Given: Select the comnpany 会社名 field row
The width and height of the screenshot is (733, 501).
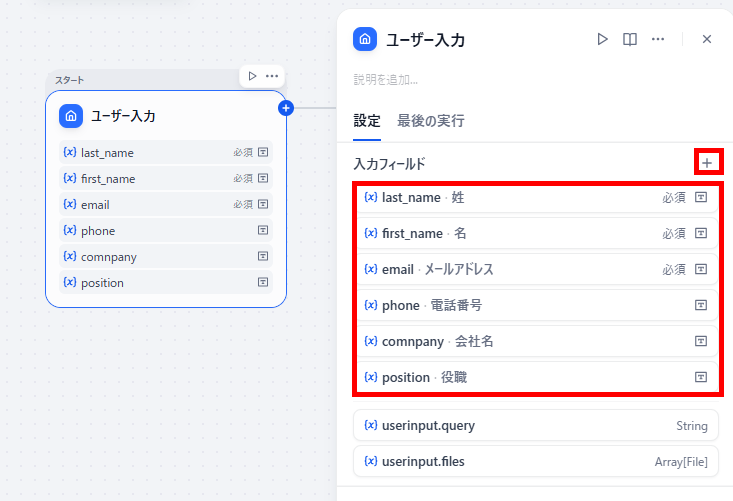Looking at the screenshot, I should [536, 341].
